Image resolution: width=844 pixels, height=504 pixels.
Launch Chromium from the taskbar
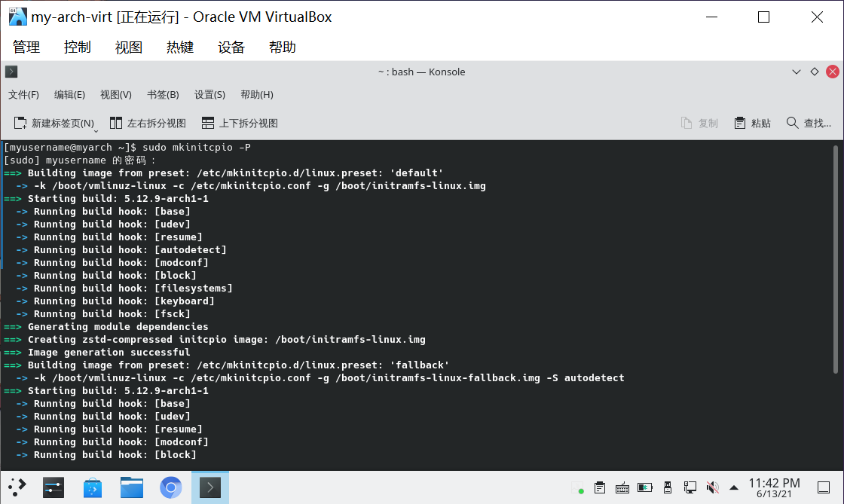[171, 487]
